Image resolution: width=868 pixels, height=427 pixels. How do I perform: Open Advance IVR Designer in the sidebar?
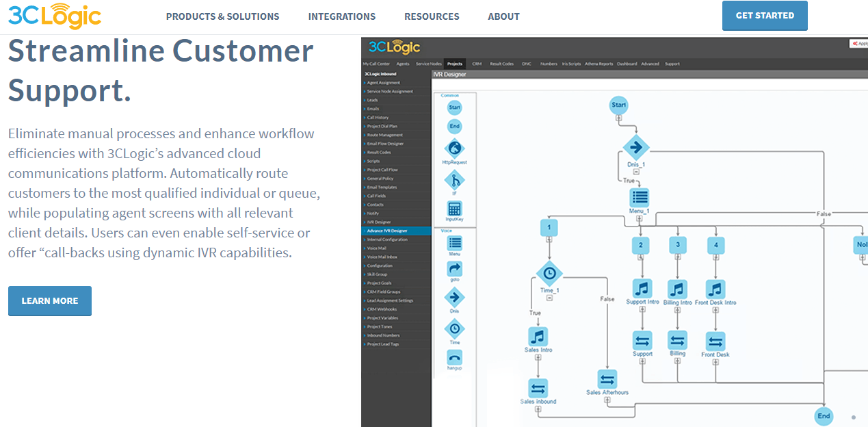click(397, 231)
